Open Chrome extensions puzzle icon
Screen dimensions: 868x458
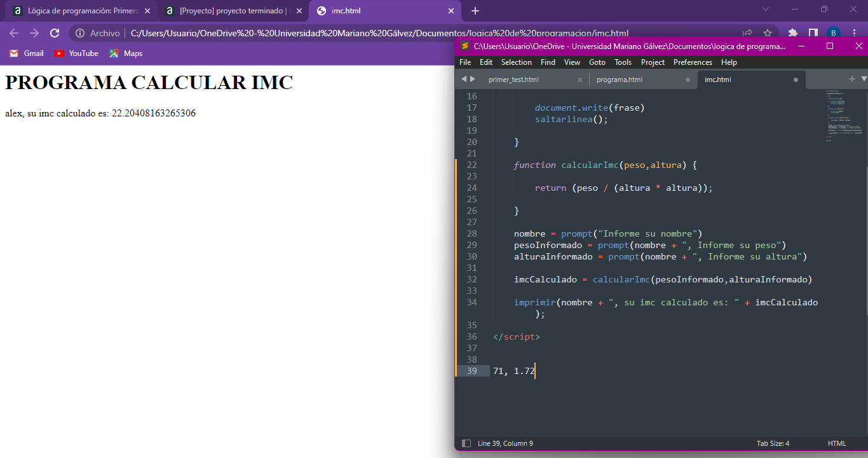tap(792, 33)
